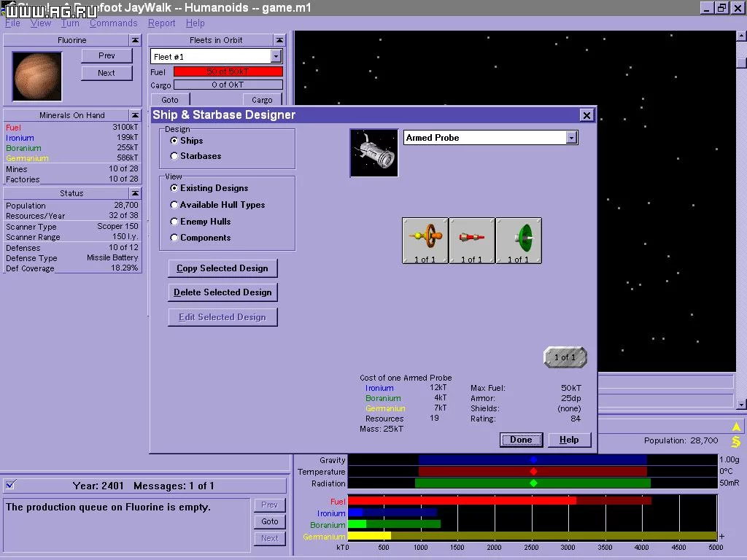Click the Goto button beside the message box
Image resolution: width=747 pixels, height=560 pixels.
click(x=270, y=521)
